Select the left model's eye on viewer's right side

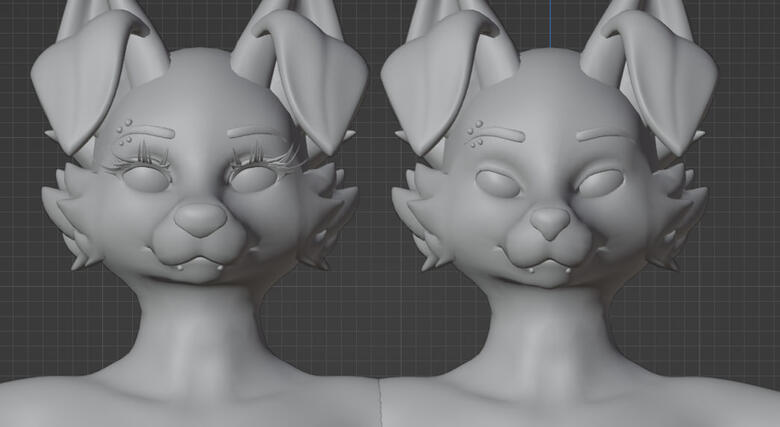click(254, 178)
